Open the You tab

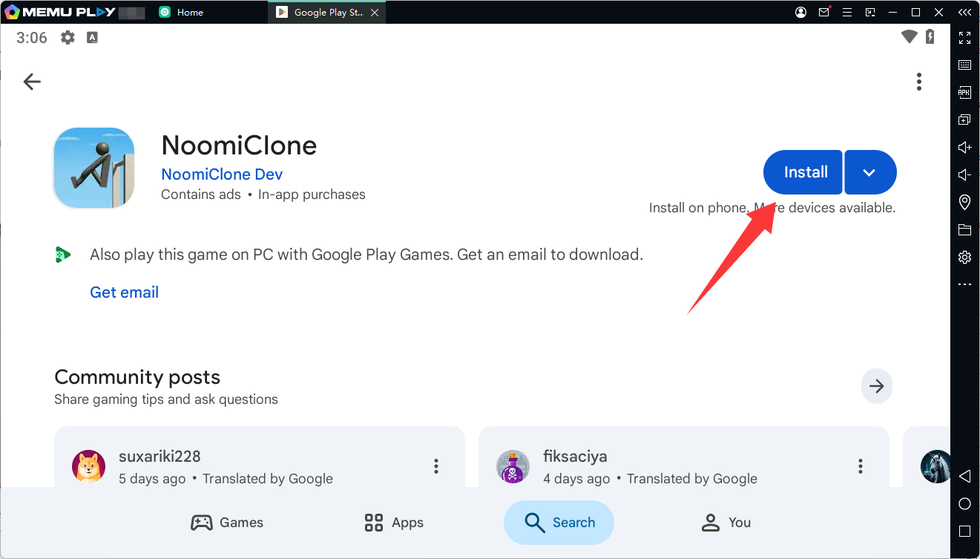[726, 523]
